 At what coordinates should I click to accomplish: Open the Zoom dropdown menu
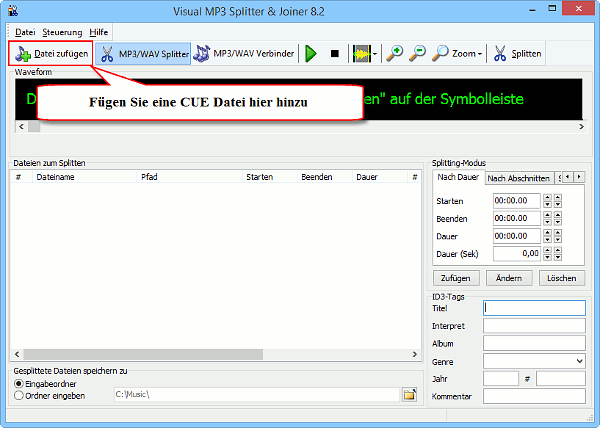pyautogui.click(x=457, y=54)
